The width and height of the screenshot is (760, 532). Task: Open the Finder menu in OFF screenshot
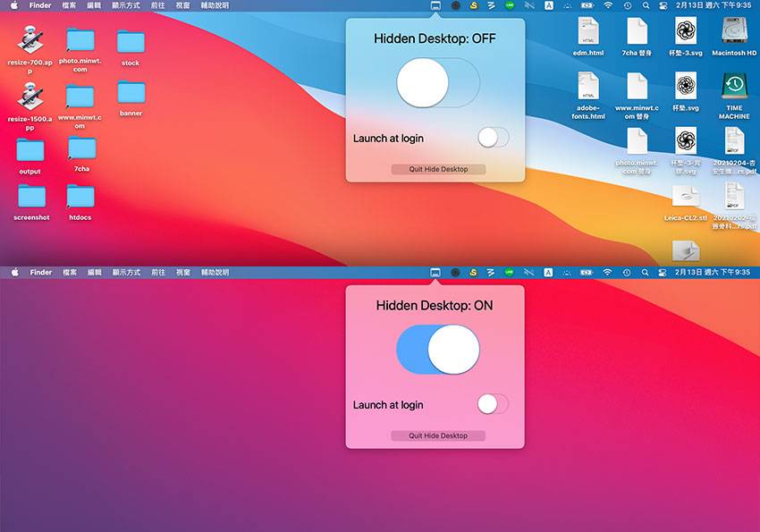click(40, 6)
